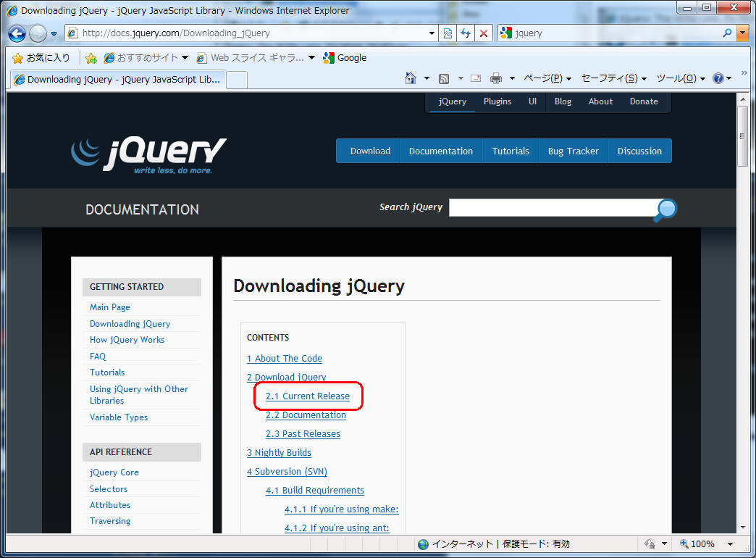The width and height of the screenshot is (756, 558).
Task: Click the vertical scrollbar down arrow
Action: [743, 527]
